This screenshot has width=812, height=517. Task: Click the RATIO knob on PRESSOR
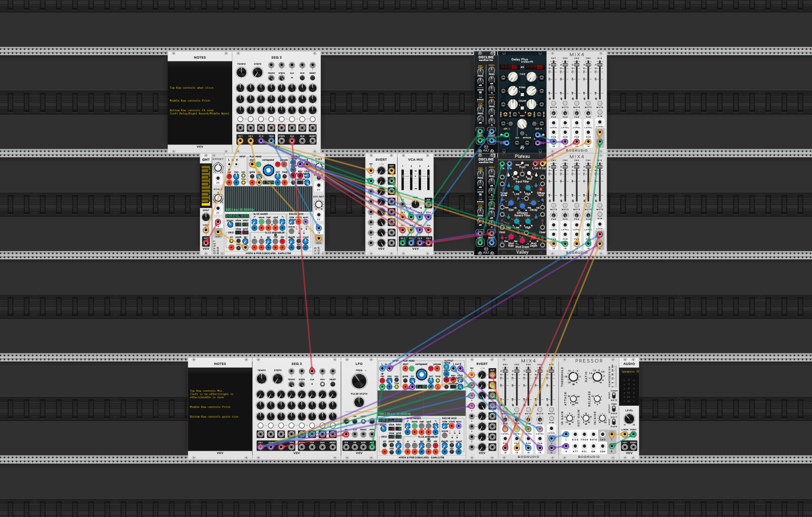coord(597,377)
